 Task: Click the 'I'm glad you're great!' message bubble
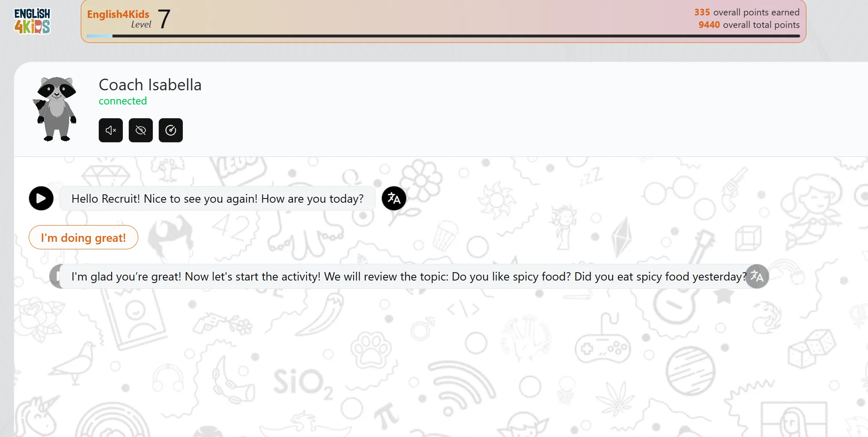409,276
